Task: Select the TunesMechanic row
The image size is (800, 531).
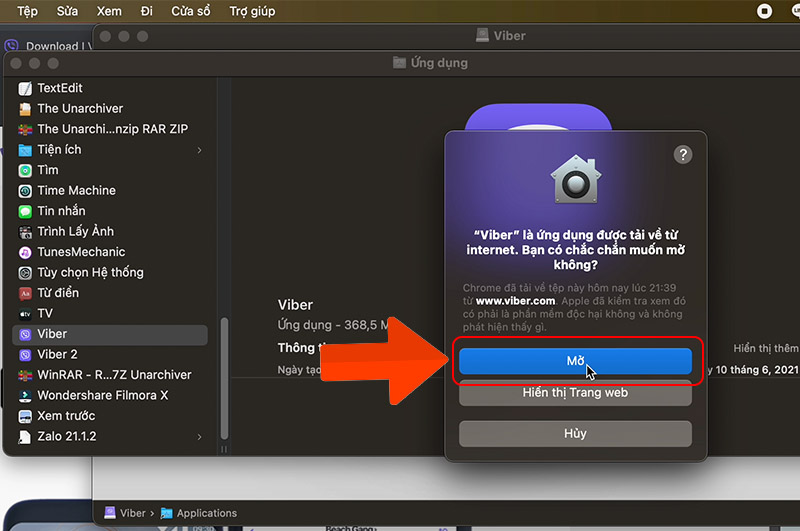Action: point(110,252)
